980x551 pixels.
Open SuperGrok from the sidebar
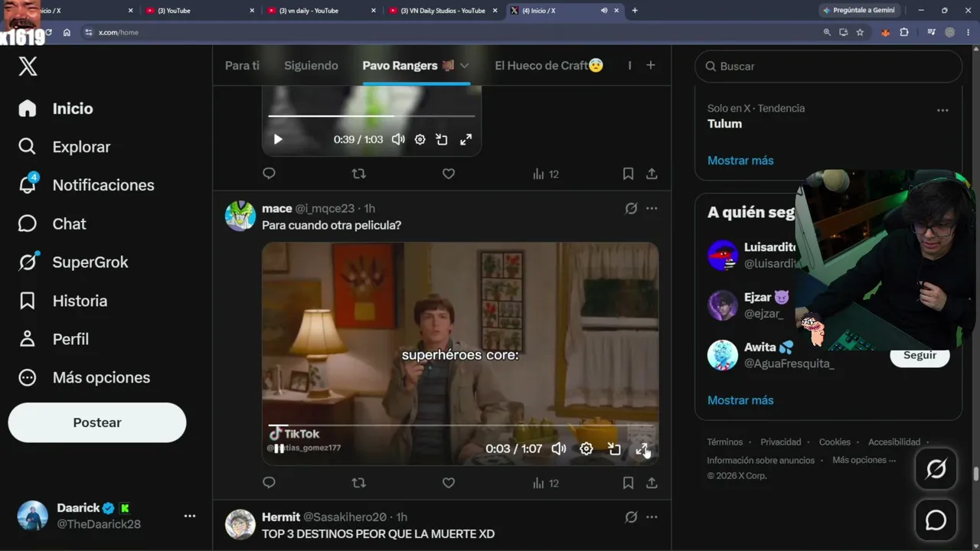tap(73, 262)
